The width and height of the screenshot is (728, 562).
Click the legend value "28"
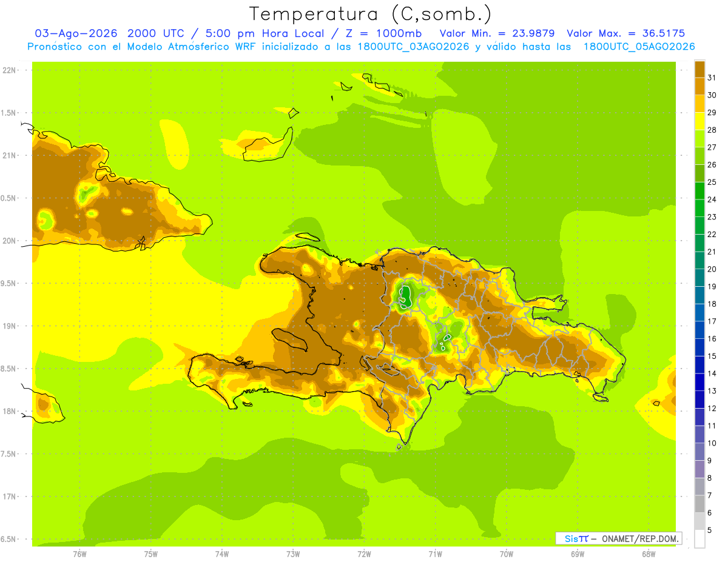coord(712,130)
